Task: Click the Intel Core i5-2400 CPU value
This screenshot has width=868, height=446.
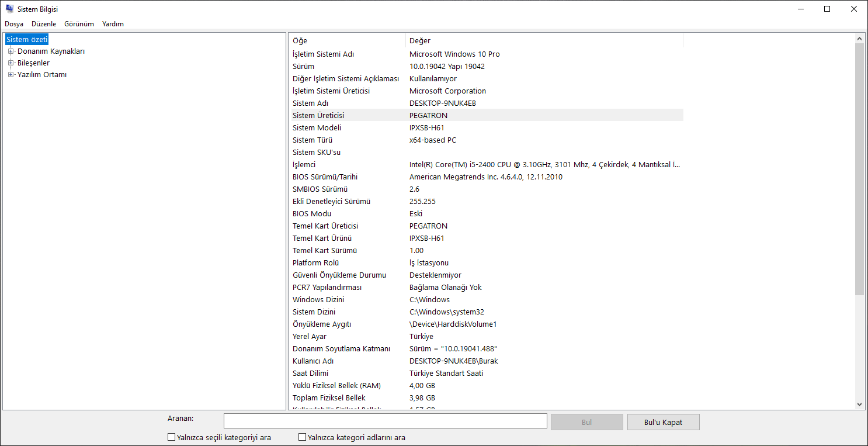Action: 544,164
